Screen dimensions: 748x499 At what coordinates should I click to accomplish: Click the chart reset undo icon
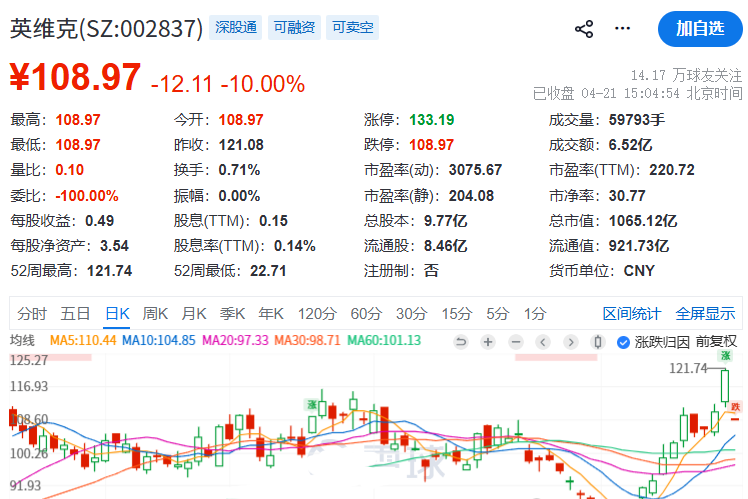(x=461, y=342)
